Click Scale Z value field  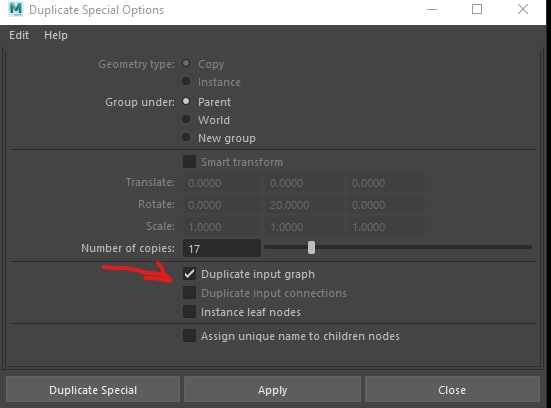tap(386, 227)
